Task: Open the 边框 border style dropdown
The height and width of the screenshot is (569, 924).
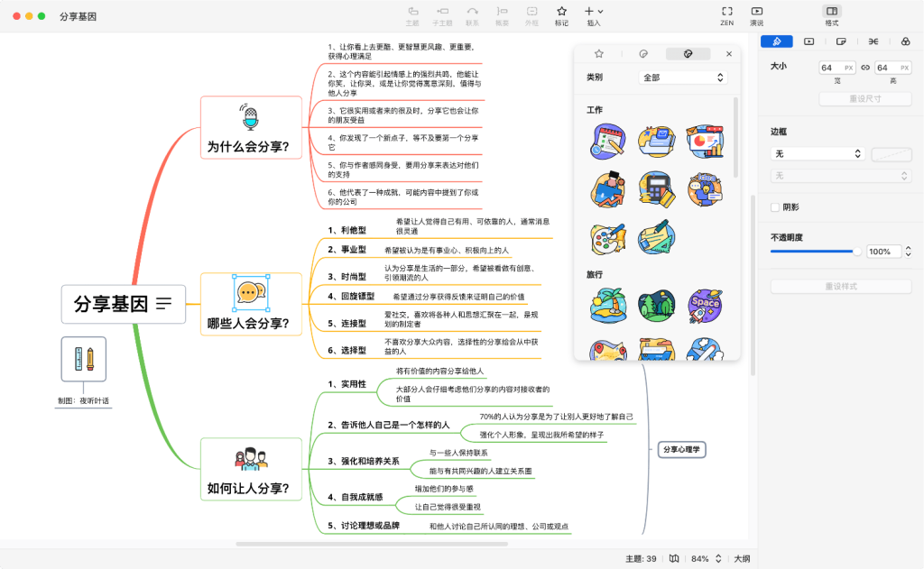Action: [x=817, y=153]
